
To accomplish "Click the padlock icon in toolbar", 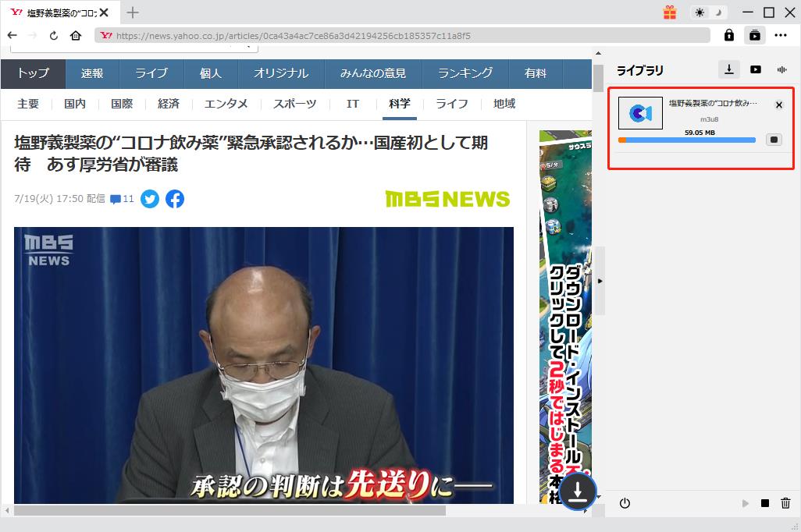I will pyautogui.click(x=729, y=35).
